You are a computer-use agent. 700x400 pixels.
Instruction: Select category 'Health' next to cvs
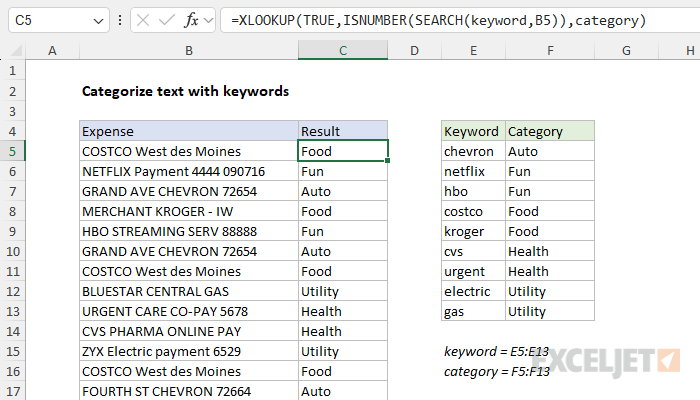pyautogui.click(x=550, y=251)
